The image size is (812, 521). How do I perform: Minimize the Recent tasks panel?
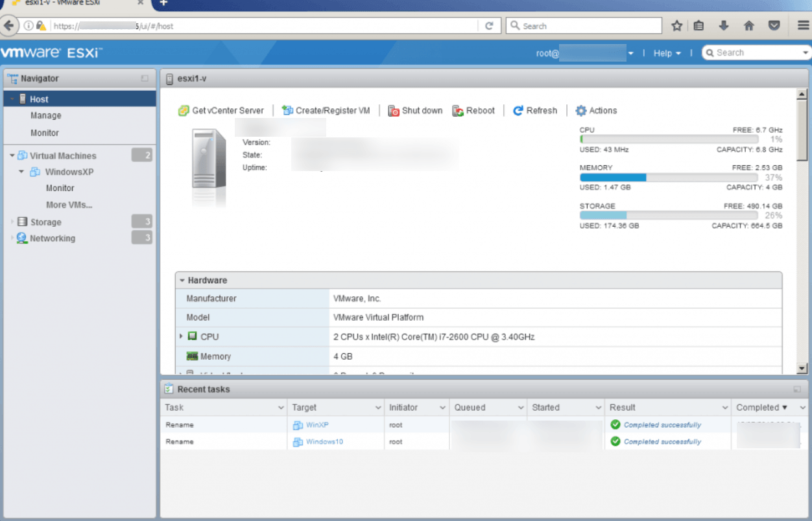[797, 389]
